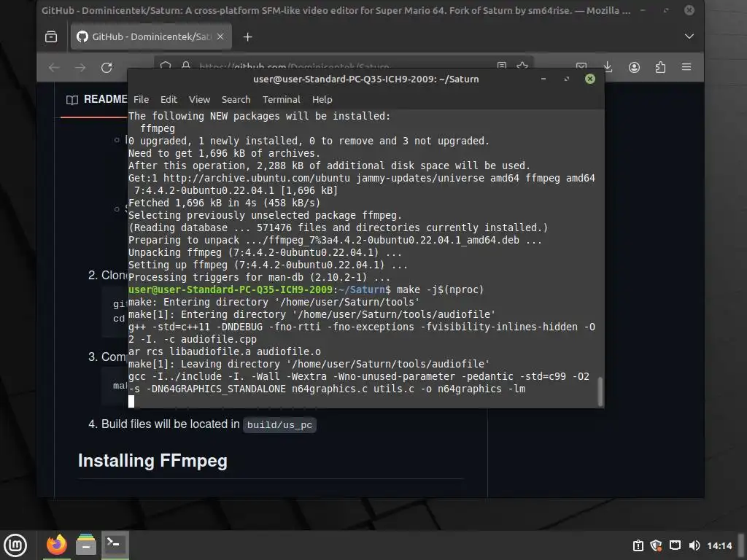This screenshot has width=747, height=560.
Task: Open a new Firefox tab
Action: coord(248,36)
